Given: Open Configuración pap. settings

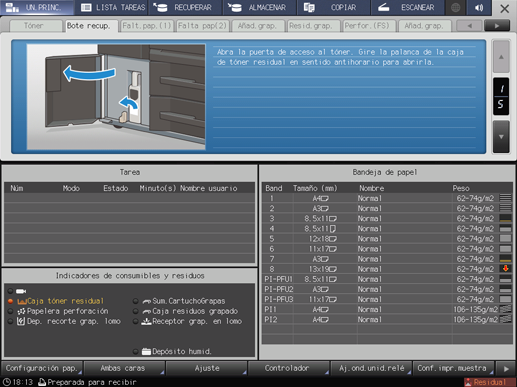Looking at the screenshot, I should coord(42,368).
